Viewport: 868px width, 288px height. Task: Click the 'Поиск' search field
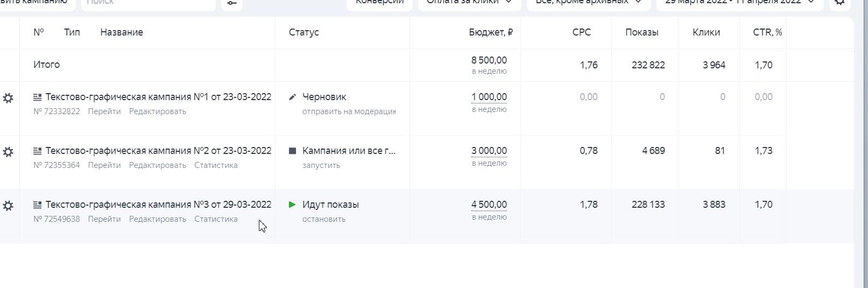[x=148, y=3]
